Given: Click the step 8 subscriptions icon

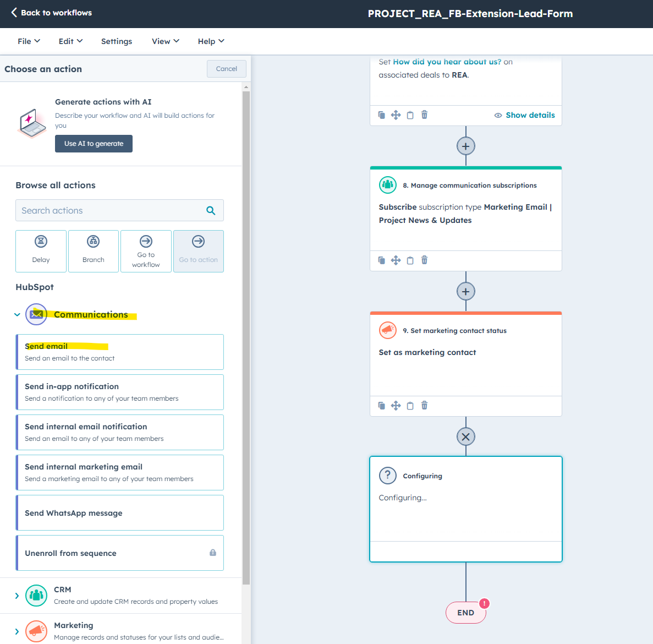Looking at the screenshot, I should [388, 185].
